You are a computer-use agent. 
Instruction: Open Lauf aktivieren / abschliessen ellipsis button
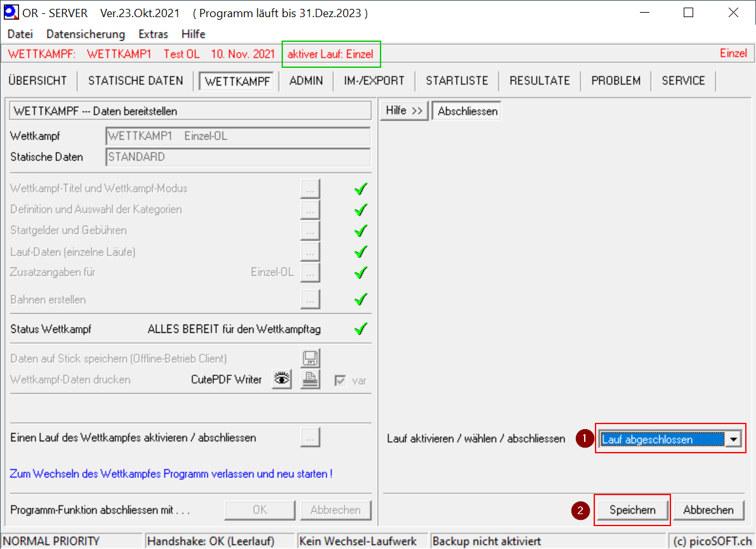pos(310,437)
